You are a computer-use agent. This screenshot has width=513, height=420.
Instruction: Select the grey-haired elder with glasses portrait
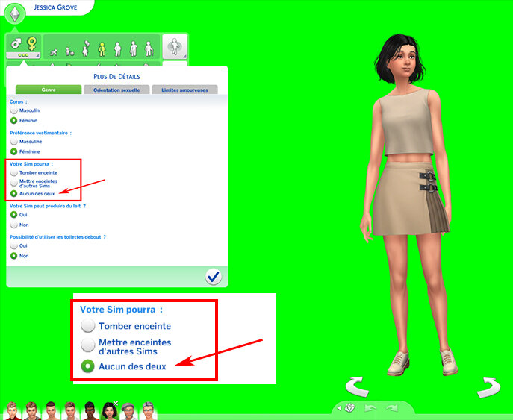point(148,410)
